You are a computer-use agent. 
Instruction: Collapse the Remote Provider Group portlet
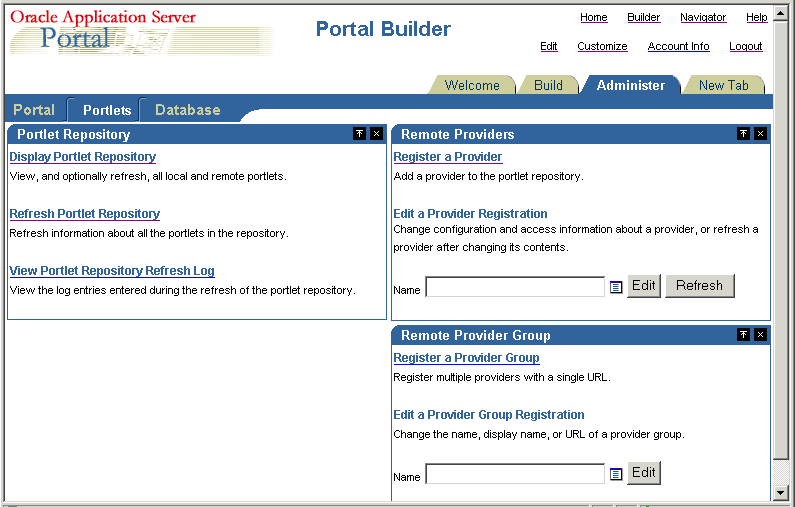coord(743,334)
